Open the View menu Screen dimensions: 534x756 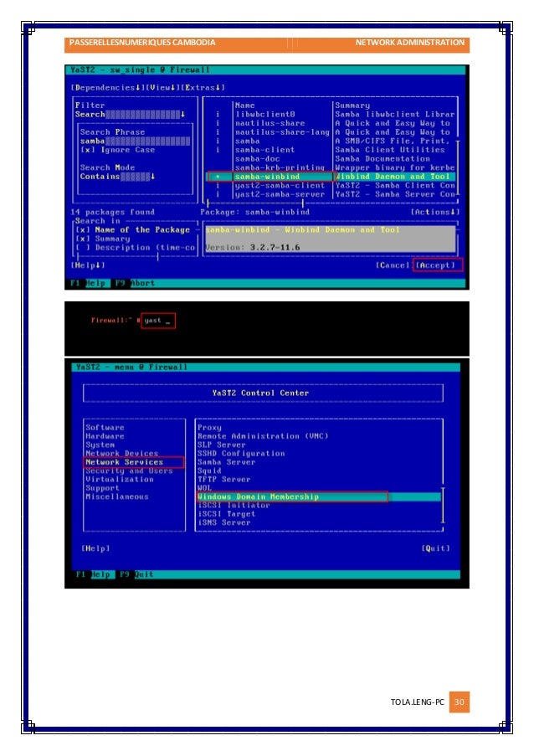(162, 87)
